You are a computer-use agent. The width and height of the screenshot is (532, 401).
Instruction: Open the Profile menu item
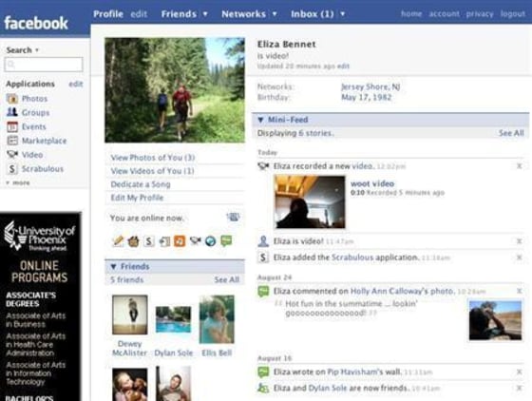108,14
